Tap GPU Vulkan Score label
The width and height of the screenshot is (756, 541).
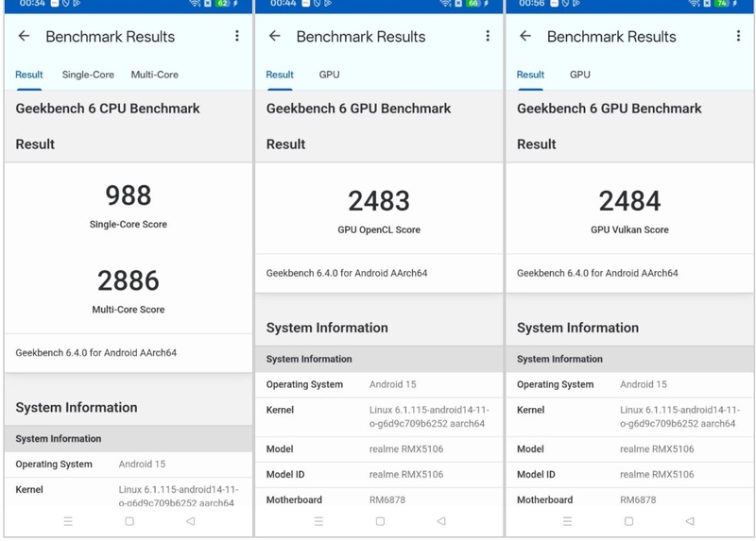click(x=629, y=229)
